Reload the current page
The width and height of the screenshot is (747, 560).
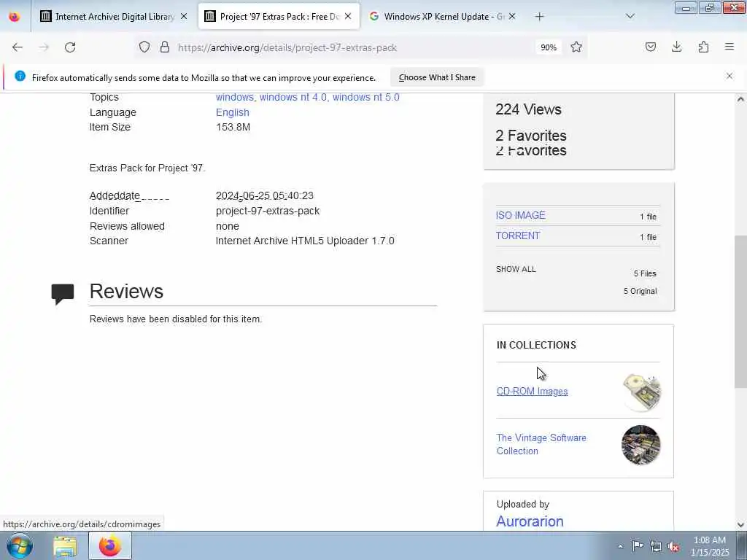coord(70,47)
